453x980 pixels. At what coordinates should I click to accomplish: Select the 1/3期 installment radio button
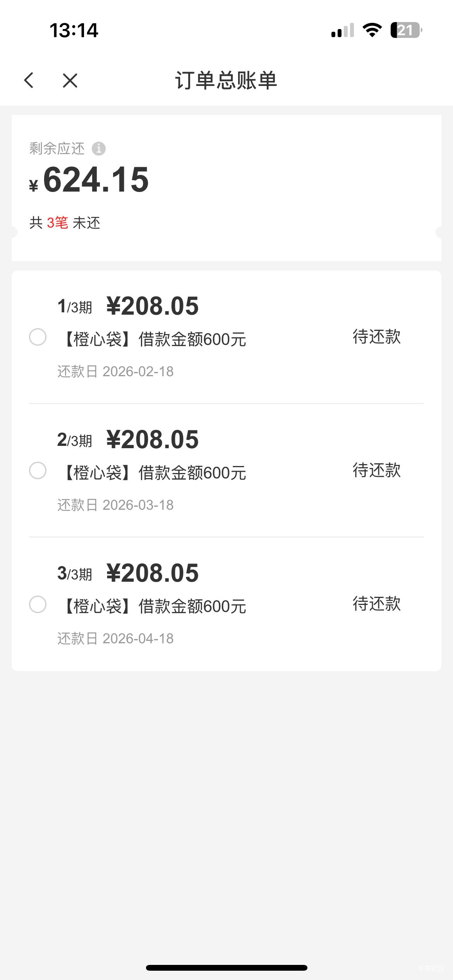click(38, 337)
